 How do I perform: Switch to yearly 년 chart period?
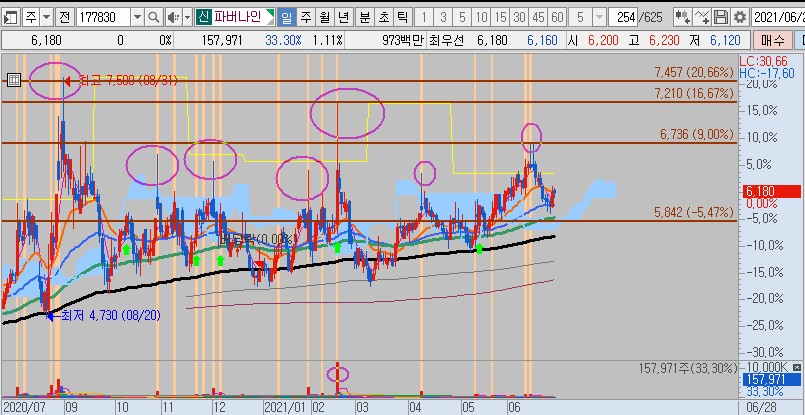click(343, 17)
